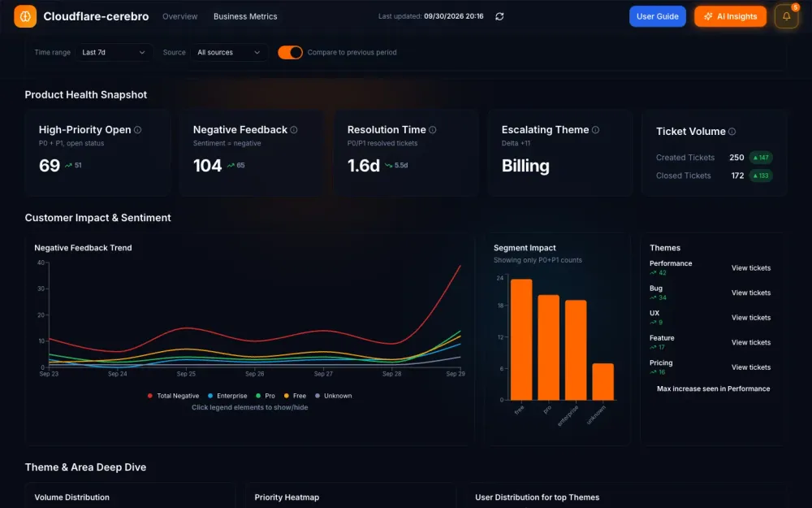Click the Volume Distribution panel title

point(72,497)
